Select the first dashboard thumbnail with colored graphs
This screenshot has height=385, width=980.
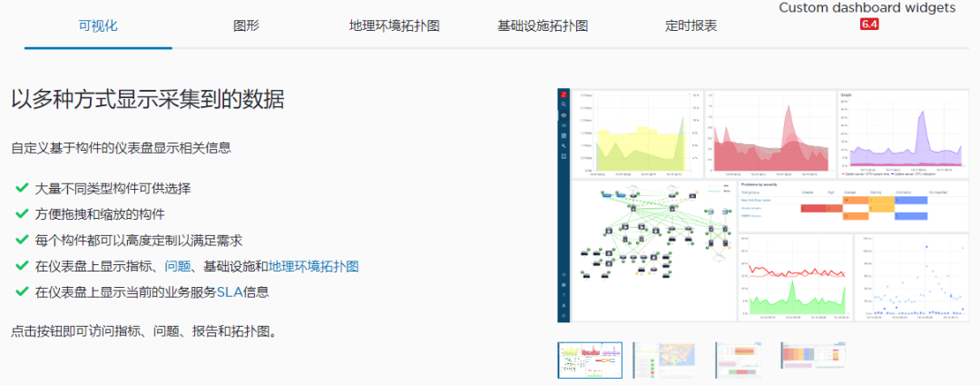coord(590,360)
